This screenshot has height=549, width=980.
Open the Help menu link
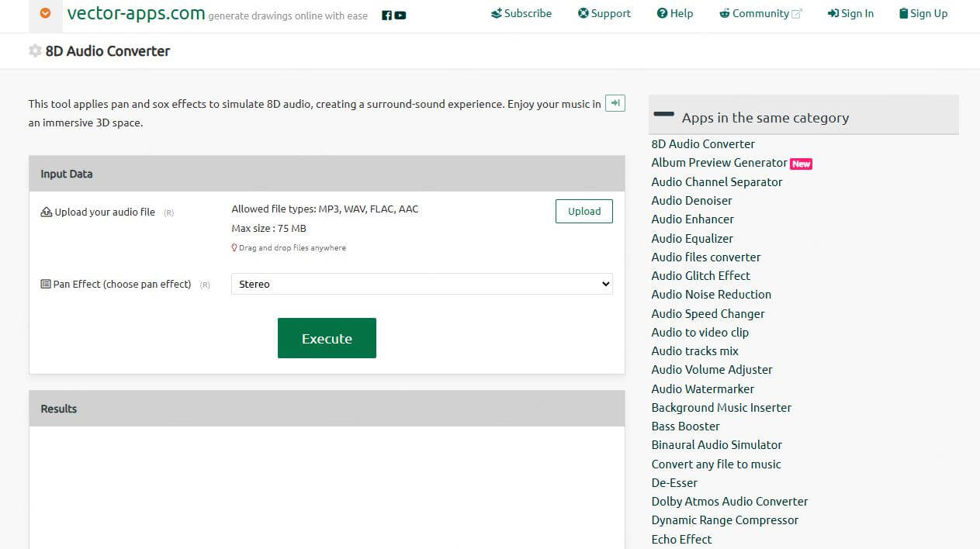click(675, 13)
